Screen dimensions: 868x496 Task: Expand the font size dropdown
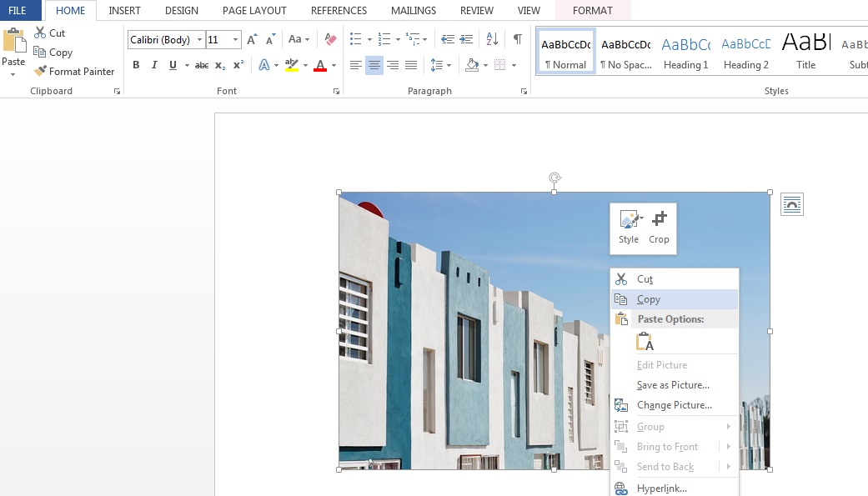pyautogui.click(x=235, y=40)
